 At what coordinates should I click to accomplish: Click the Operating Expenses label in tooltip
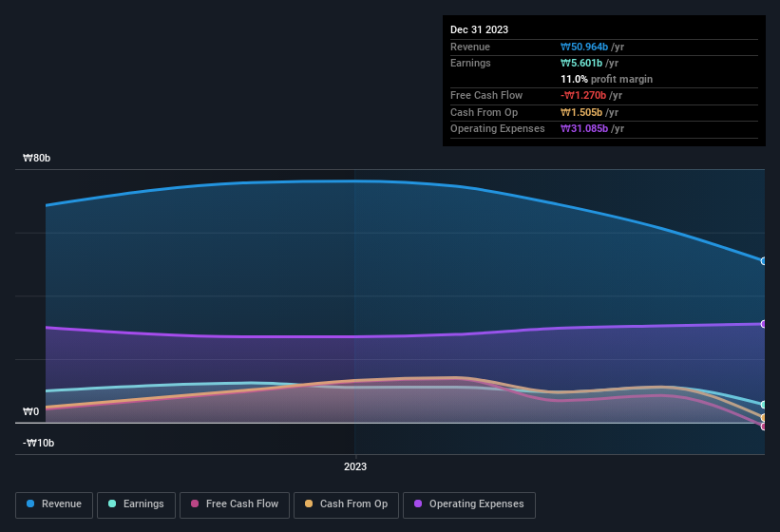(498, 129)
